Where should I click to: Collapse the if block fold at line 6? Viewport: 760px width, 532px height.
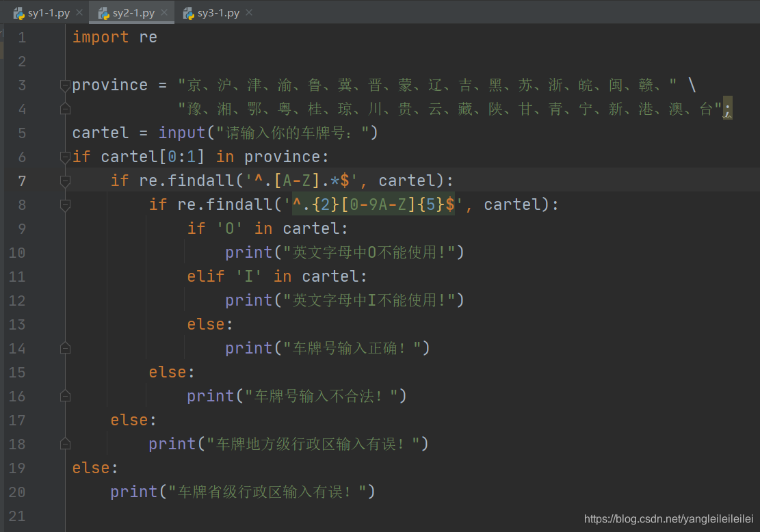pyautogui.click(x=65, y=157)
